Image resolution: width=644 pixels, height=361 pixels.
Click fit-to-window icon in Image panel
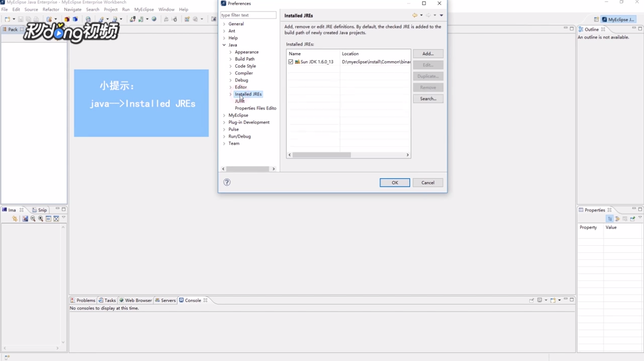pos(57,219)
